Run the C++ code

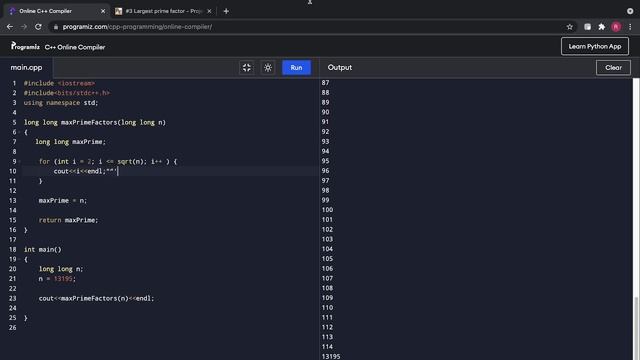296,68
